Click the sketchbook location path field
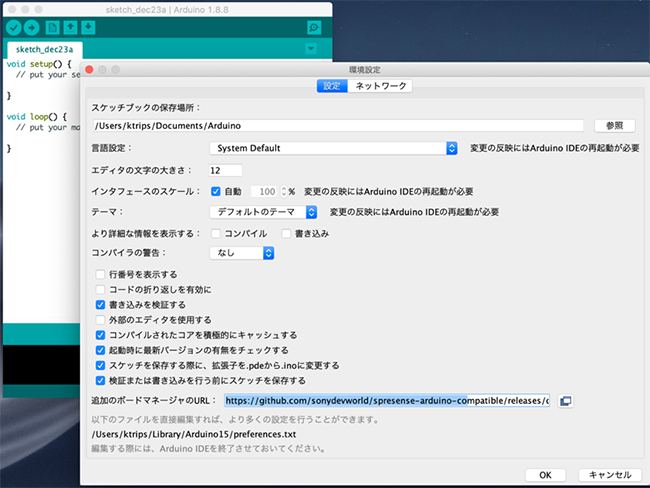 coord(338,126)
